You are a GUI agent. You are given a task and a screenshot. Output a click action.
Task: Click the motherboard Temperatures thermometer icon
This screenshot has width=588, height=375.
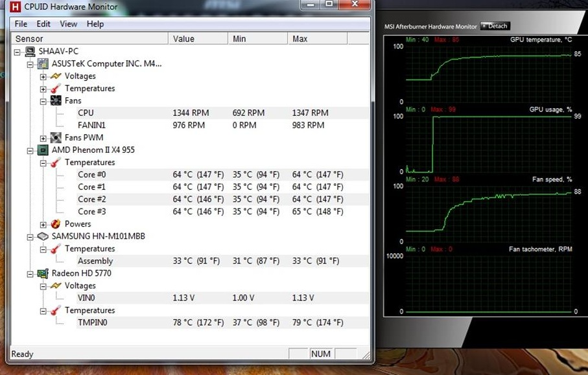coord(56,89)
